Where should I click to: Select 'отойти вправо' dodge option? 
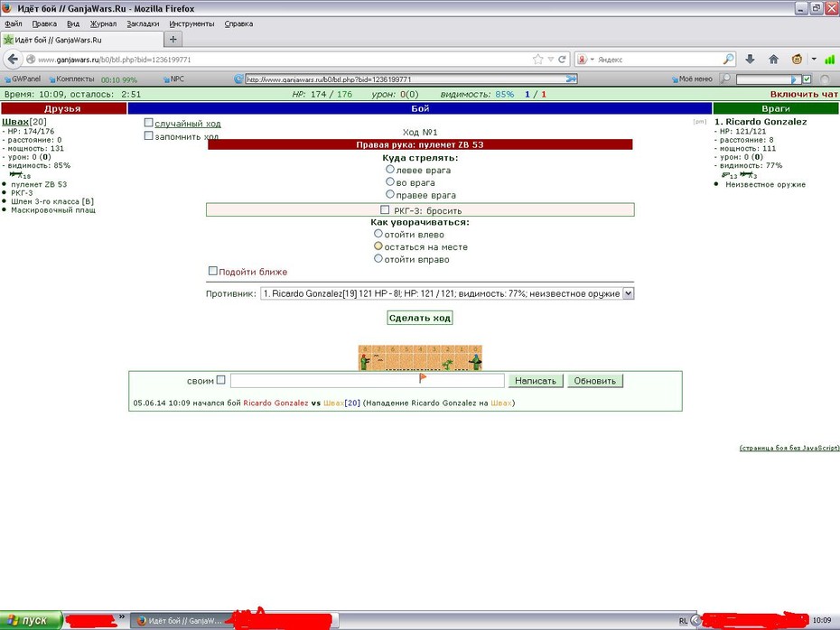pos(378,258)
